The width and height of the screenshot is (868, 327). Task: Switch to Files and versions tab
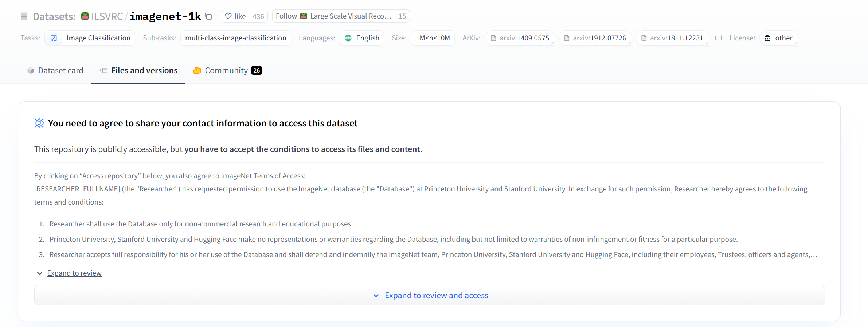[138, 70]
